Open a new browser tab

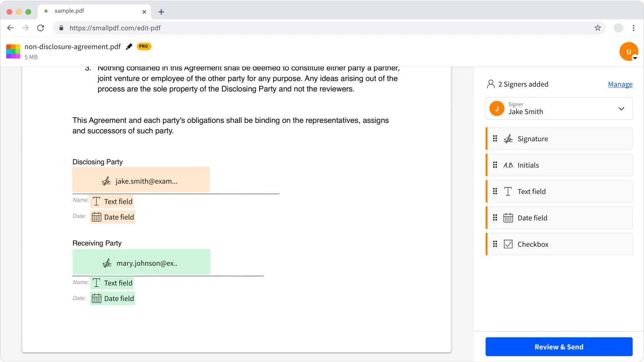coord(161,12)
